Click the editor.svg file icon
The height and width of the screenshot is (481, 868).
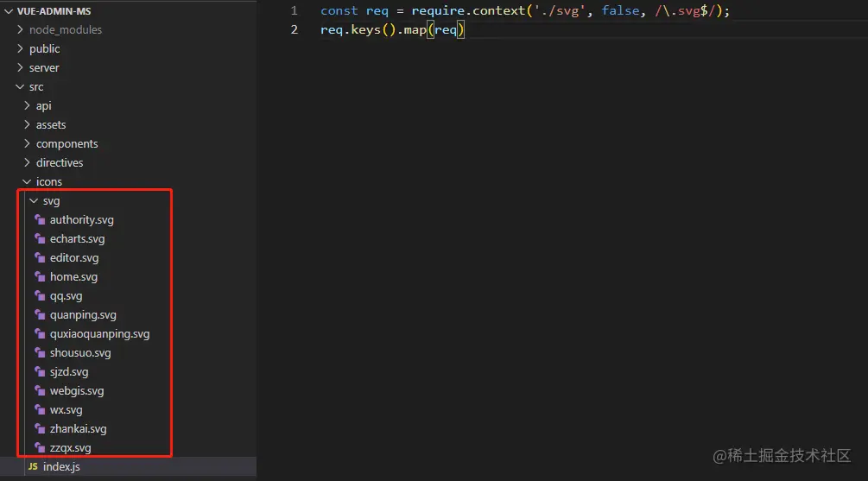[x=40, y=258]
